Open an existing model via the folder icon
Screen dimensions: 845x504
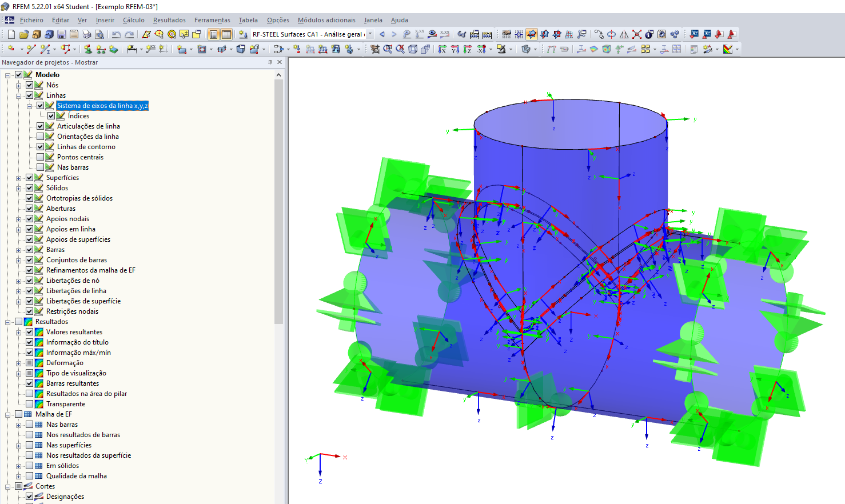coord(24,34)
